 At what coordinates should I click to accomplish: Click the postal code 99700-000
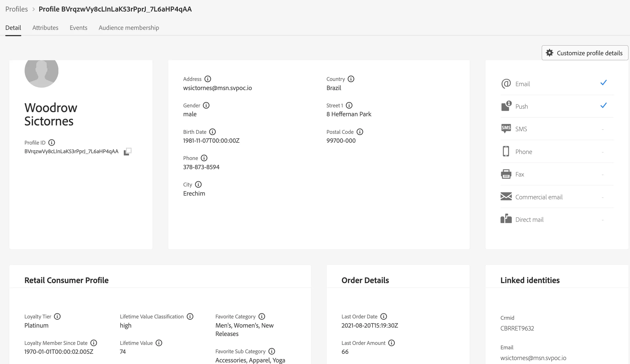click(341, 141)
